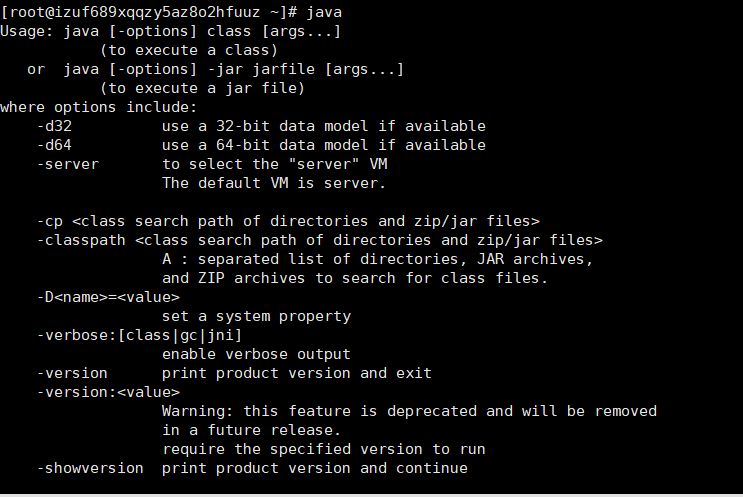The image size is (743, 497).
Task: Click 'where options include:' line
Action: point(99,107)
